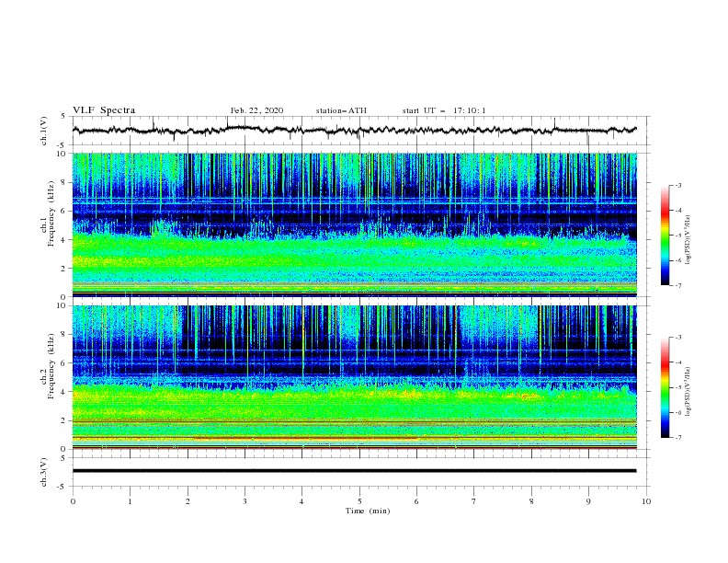
Task: Click time axis tick label '0'
Action: click(73, 501)
